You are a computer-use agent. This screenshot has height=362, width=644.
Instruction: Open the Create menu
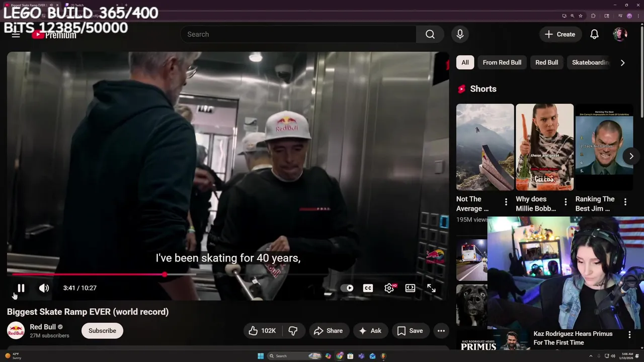click(560, 34)
